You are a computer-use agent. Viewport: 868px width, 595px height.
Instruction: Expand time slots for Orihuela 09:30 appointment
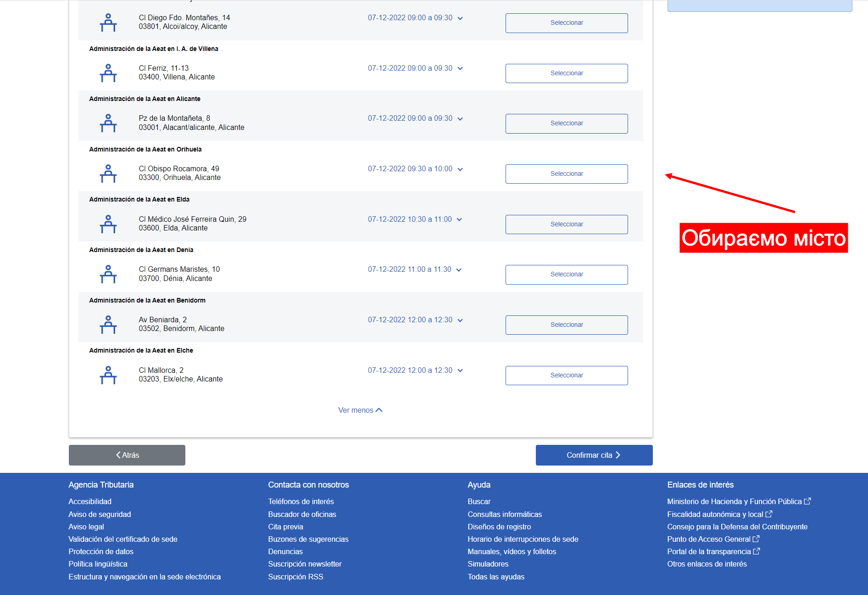pyautogui.click(x=460, y=169)
